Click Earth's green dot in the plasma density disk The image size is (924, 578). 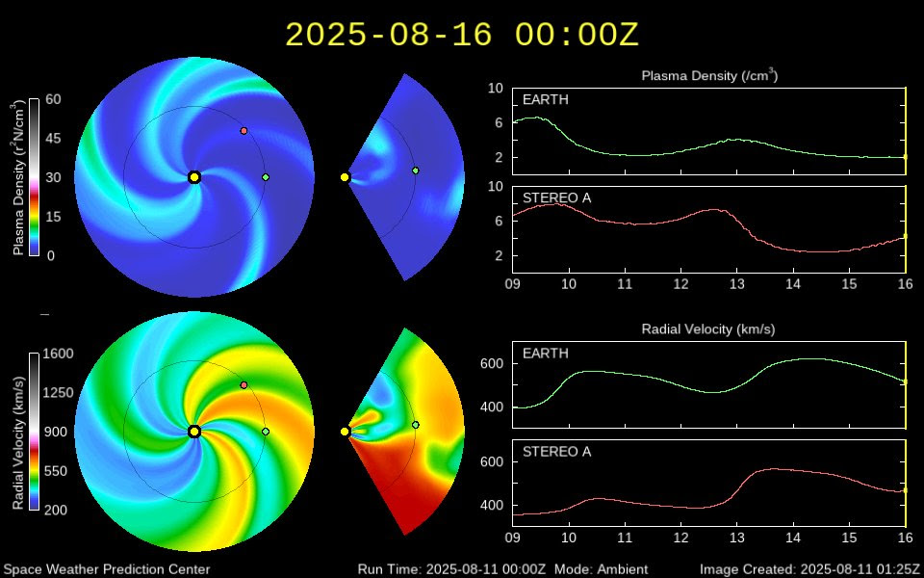point(266,177)
